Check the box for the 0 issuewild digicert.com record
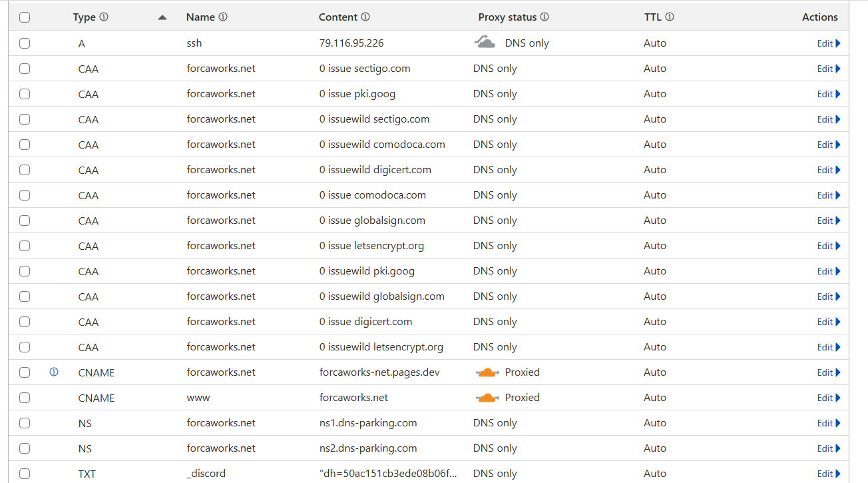 click(x=25, y=170)
